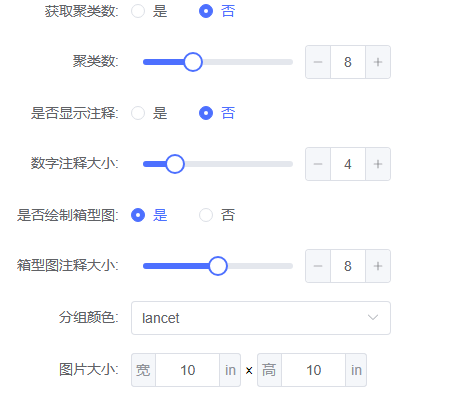Increase 箱型图注释大小 with the plus button
The width and height of the screenshot is (459, 396).
378,266
